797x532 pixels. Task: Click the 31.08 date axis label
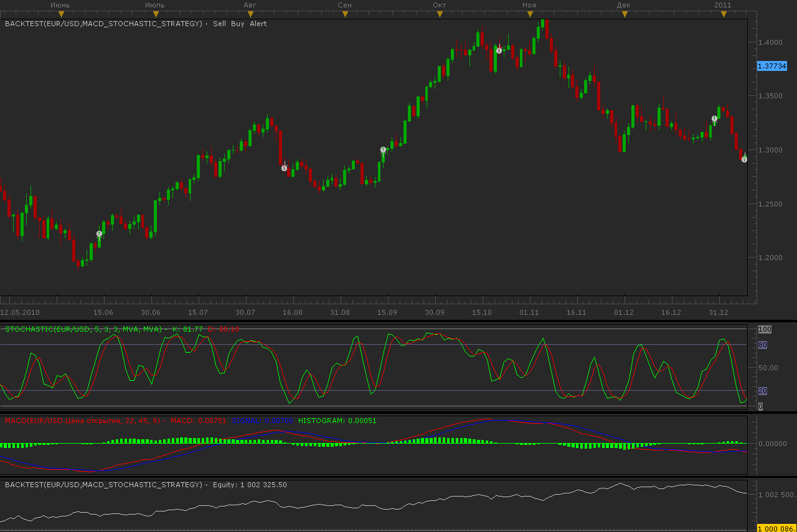pyautogui.click(x=340, y=312)
